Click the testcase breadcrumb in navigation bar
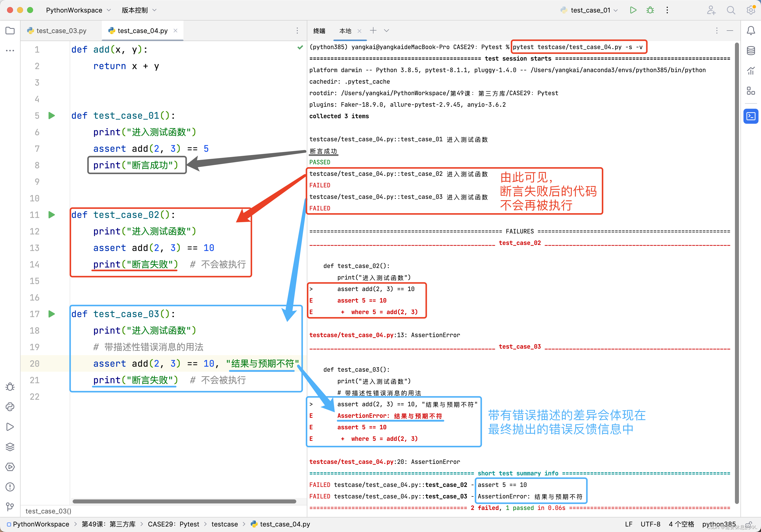 pyautogui.click(x=224, y=524)
